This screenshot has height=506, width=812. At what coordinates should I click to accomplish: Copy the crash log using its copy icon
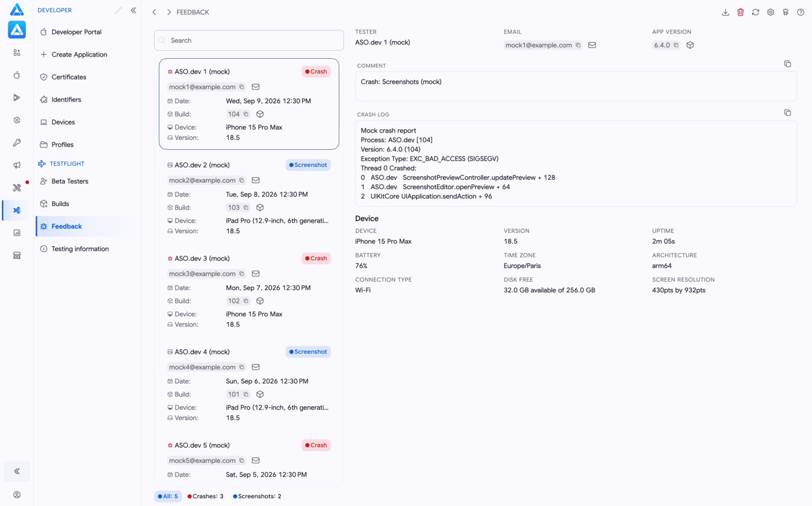[x=788, y=113]
